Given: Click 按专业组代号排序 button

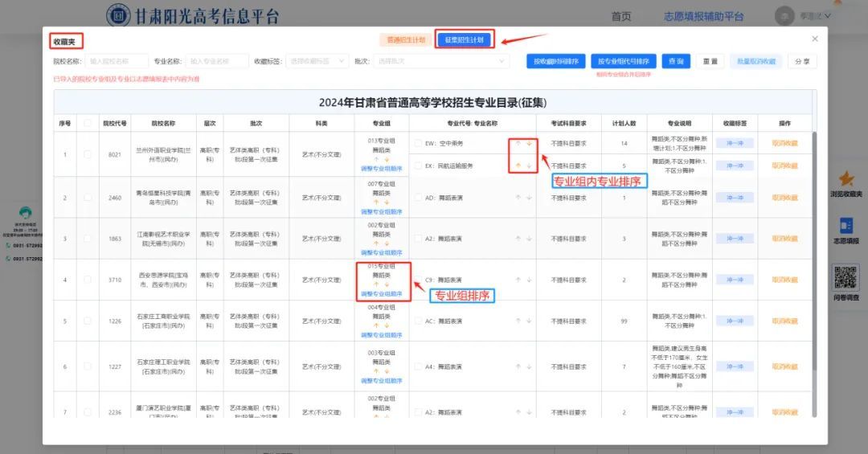Looking at the screenshot, I should pyautogui.click(x=624, y=61).
